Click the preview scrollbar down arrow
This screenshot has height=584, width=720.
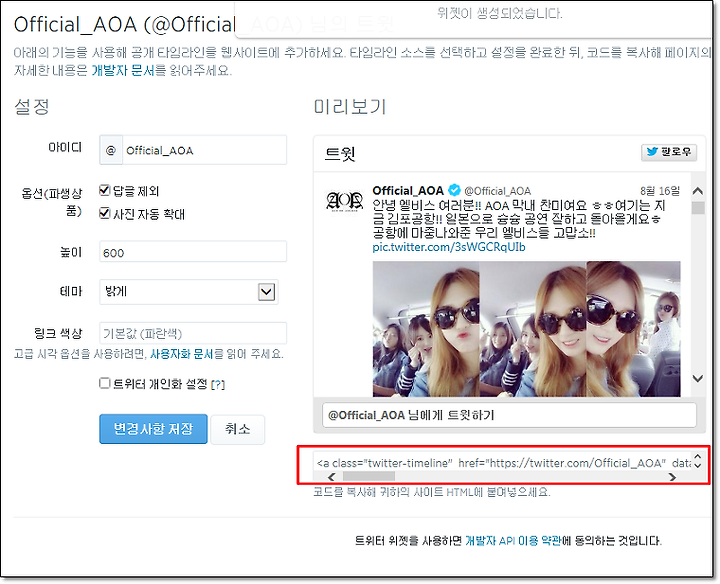click(x=698, y=378)
